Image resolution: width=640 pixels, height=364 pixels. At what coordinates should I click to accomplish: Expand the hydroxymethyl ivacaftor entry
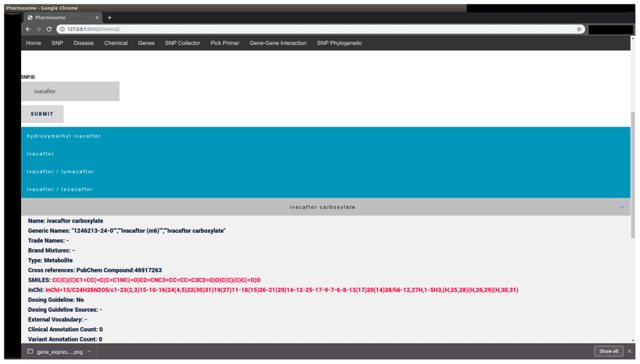point(64,136)
